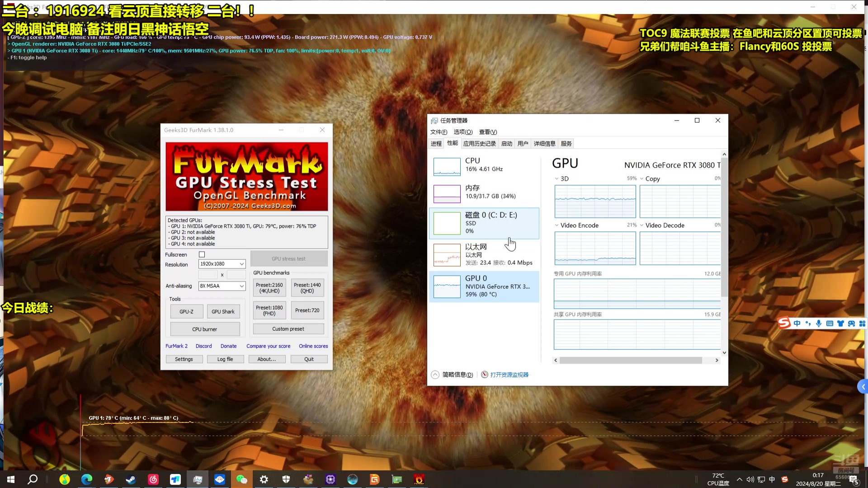Open CPU-Z chip icon in taskbar
Viewport: 868px width, 488px height.
click(x=330, y=479)
